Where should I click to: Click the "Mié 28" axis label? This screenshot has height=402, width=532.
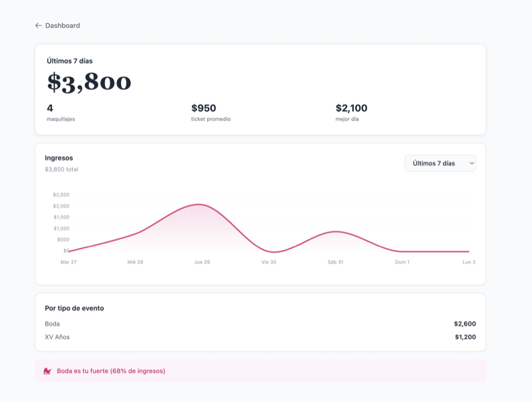pyautogui.click(x=136, y=262)
